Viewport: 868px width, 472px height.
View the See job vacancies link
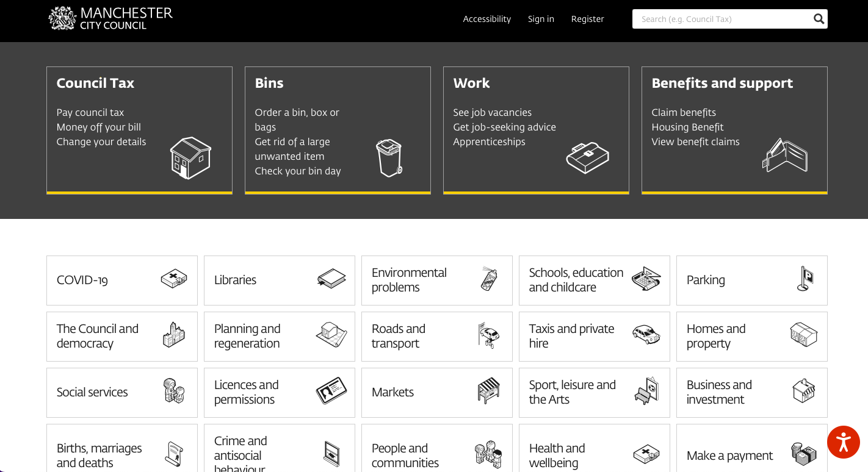coord(492,112)
